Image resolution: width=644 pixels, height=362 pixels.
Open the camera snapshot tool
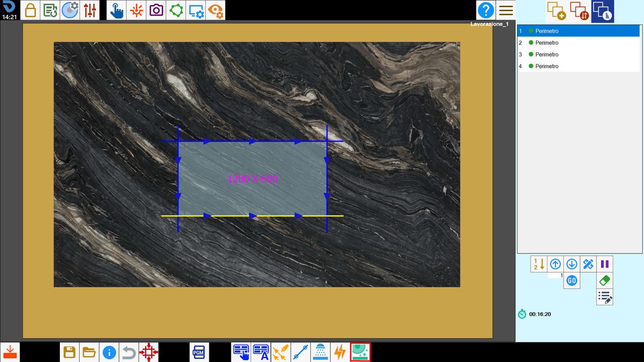pos(156,10)
